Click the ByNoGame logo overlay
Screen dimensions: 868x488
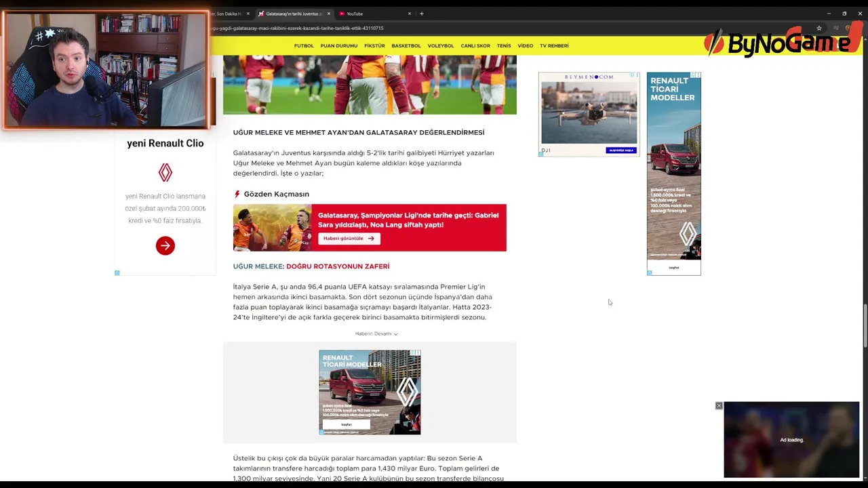pyautogui.click(x=782, y=41)
